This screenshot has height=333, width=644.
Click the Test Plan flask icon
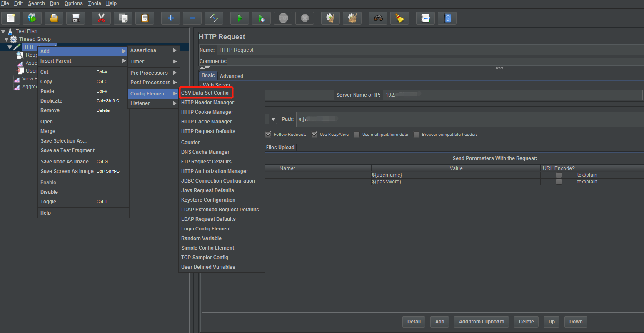[x=10, y=31]
